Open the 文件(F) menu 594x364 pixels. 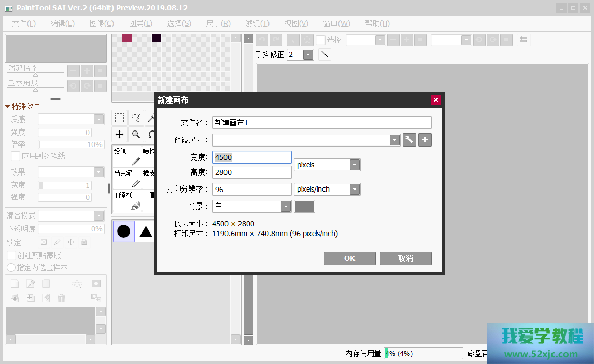[24, 23]
